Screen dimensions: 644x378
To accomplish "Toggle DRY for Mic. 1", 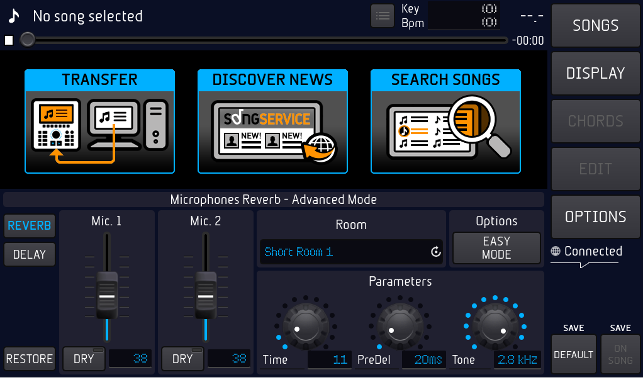I will click(84, 359).
